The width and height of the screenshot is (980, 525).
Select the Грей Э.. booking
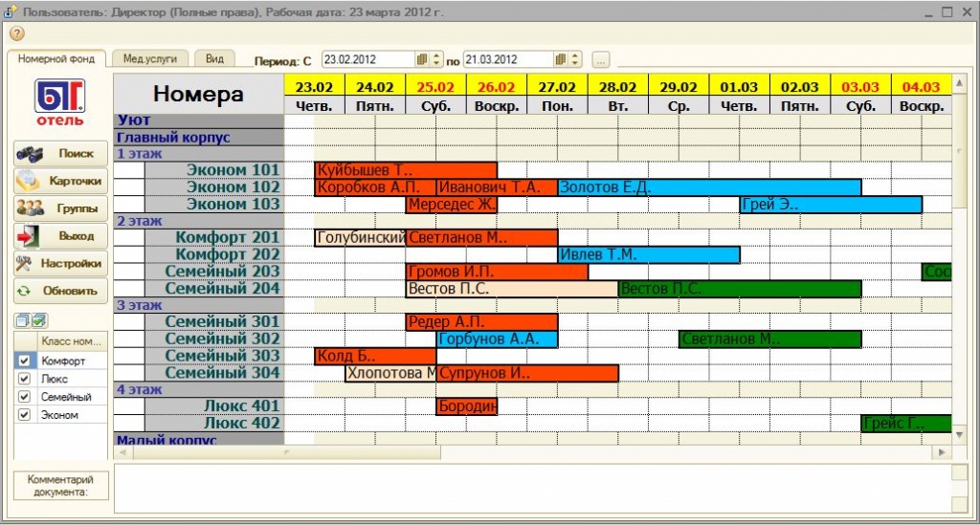(x=831, y=204)
